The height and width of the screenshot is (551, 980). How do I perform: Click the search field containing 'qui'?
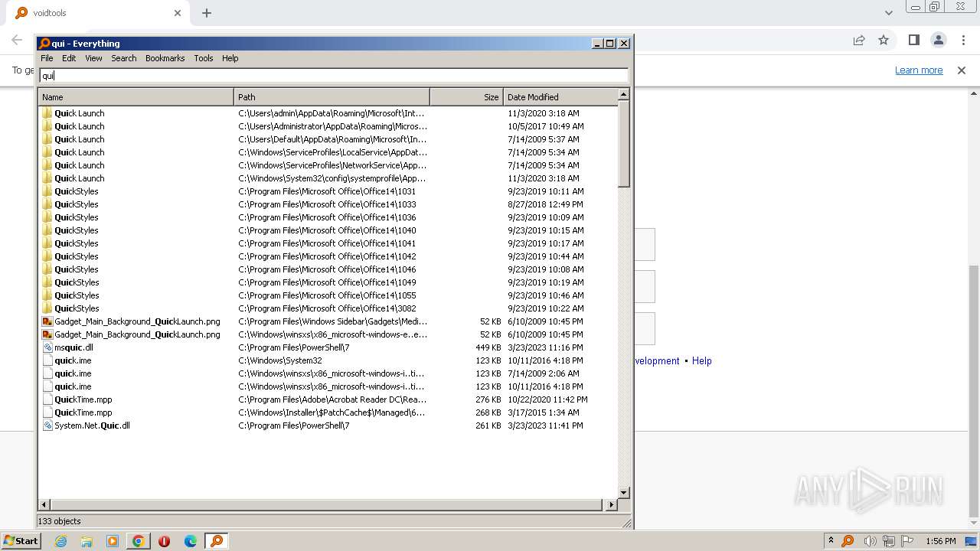point(334,75)
